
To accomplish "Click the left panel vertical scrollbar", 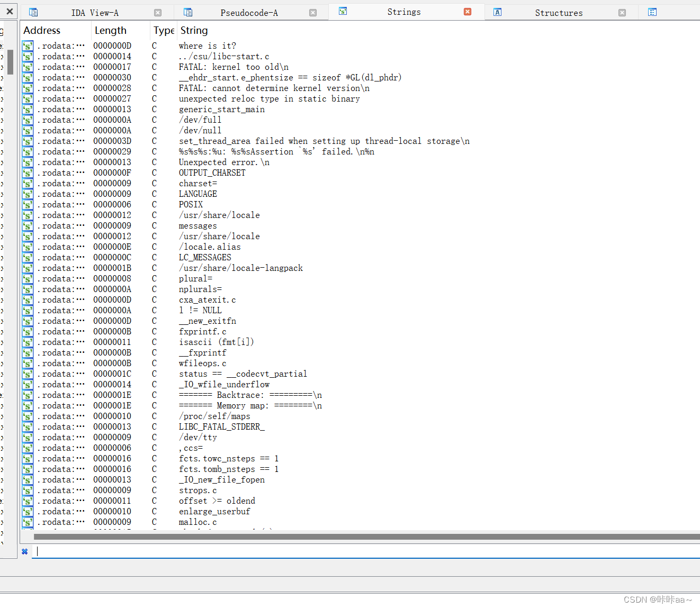I will (x=10, y=61).
